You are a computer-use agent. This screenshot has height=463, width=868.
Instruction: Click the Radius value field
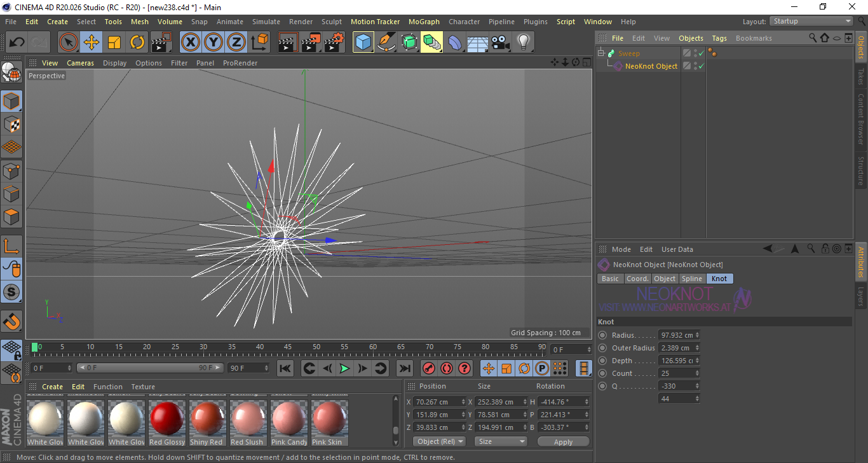(x=676, y=335)
